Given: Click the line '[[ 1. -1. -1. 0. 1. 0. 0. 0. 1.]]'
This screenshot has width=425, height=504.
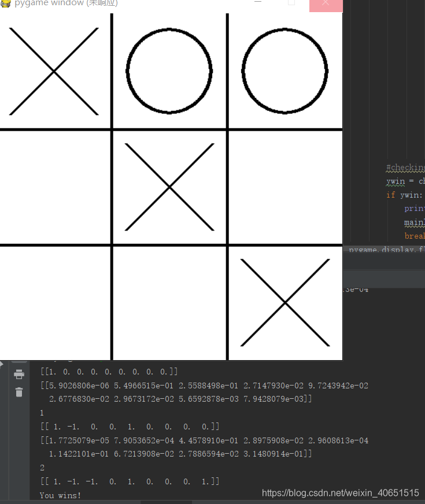Looking at the screenshot, I should tap(130, 481).
